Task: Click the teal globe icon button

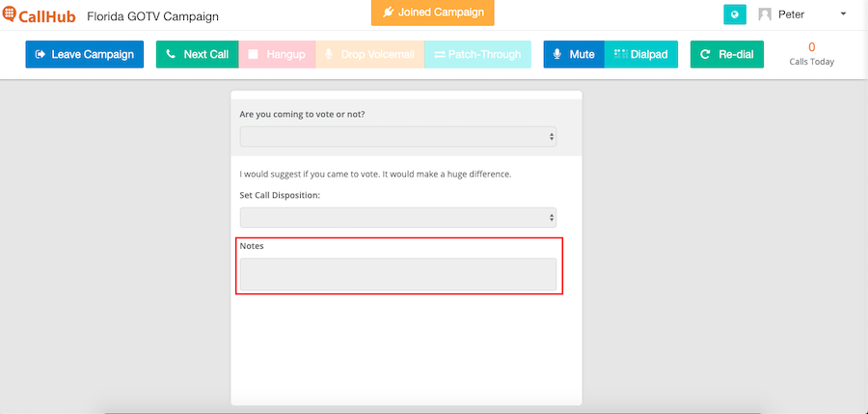Action: (735, 14)
